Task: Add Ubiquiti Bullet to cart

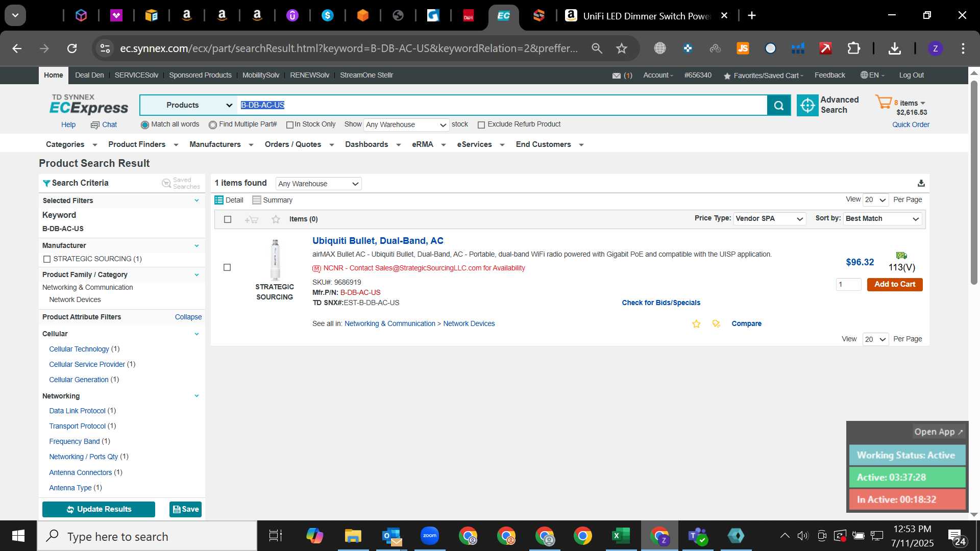Action: (x=895, y=285)
